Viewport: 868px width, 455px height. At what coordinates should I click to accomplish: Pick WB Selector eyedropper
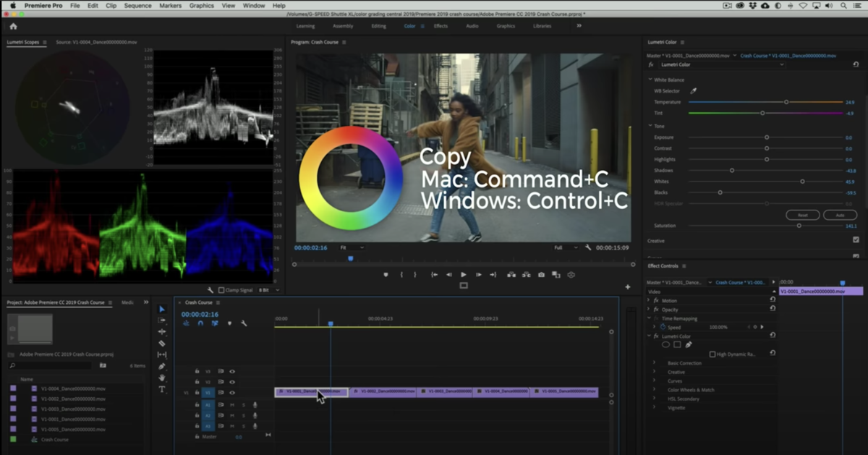(693, 91)
